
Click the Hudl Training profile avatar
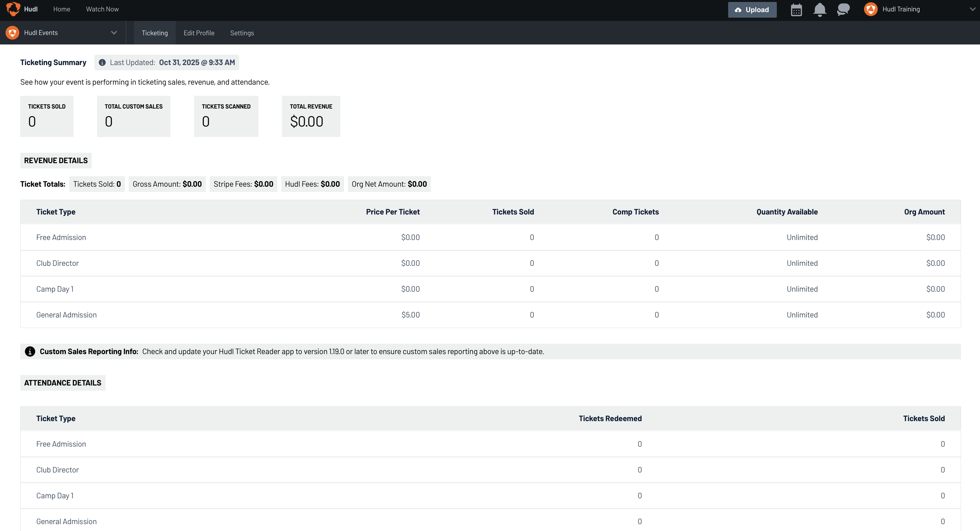click(871, 9)
